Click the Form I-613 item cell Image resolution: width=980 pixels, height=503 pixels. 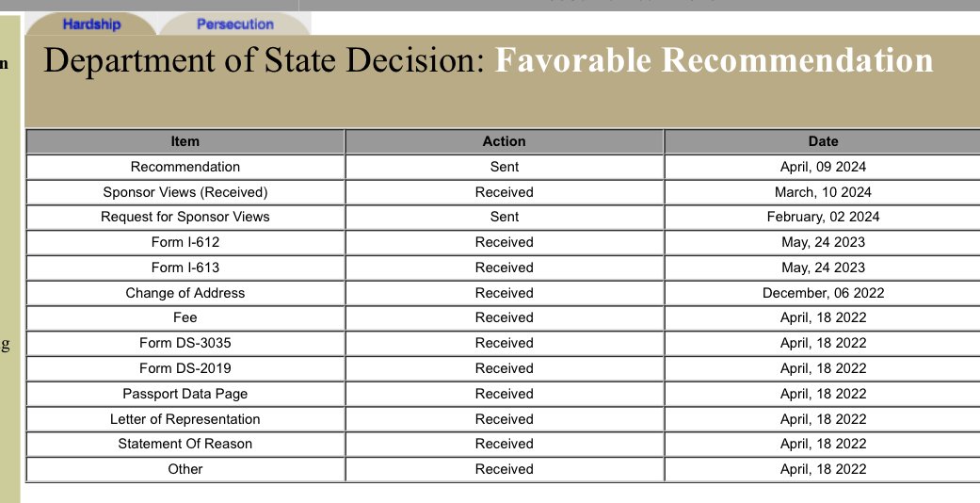185,268
